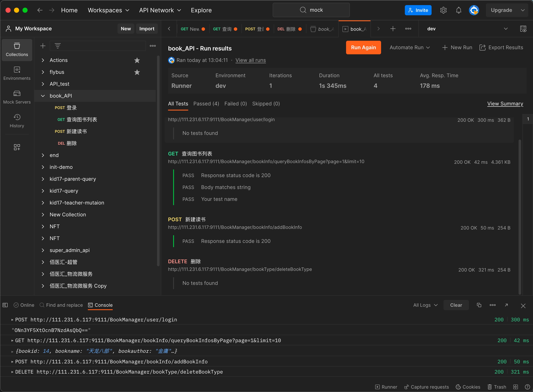The image size is (533, 392).
Task: Click the mock search field
Action: pos(311,10)
